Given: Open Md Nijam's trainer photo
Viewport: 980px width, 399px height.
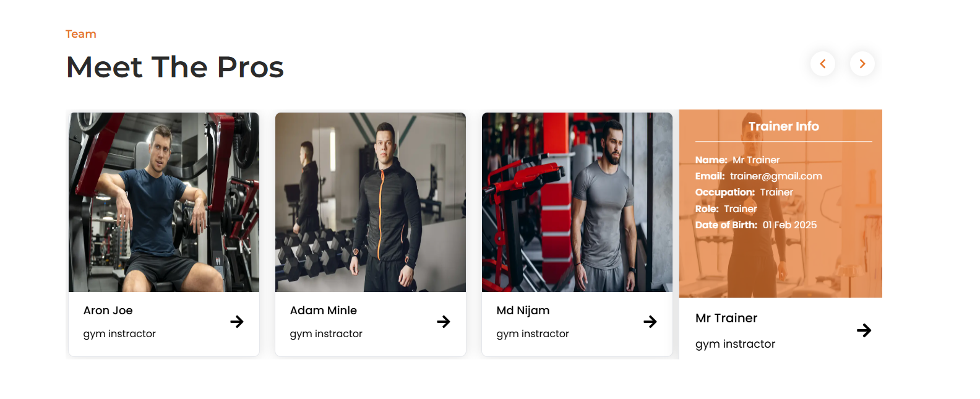Looking at the screenshot, I should tap(577, 202).
